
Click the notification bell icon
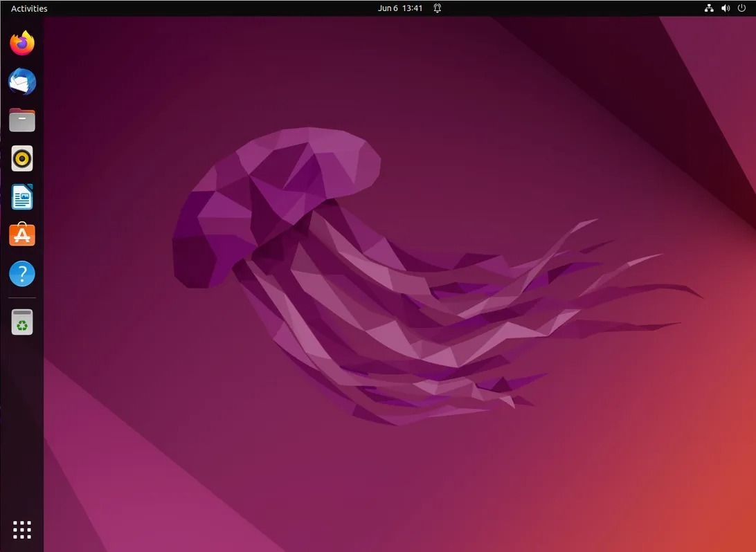(x=438, y=8)
